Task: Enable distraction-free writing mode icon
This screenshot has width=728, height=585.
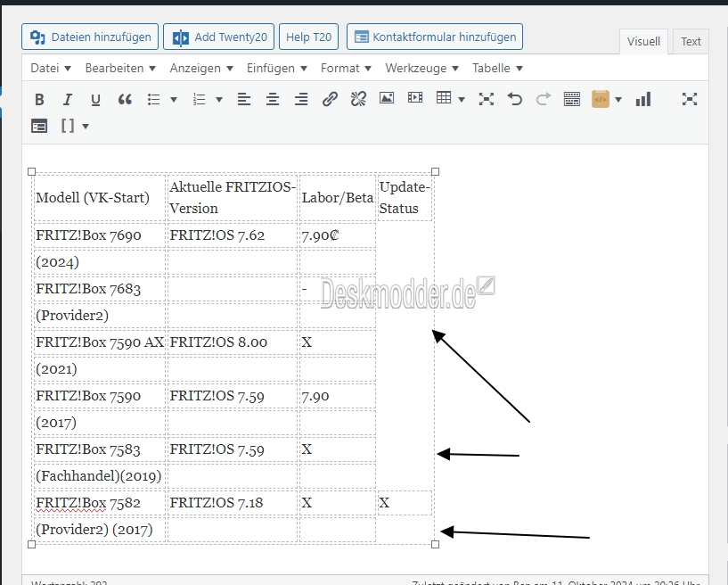Action: pos(690,99)
